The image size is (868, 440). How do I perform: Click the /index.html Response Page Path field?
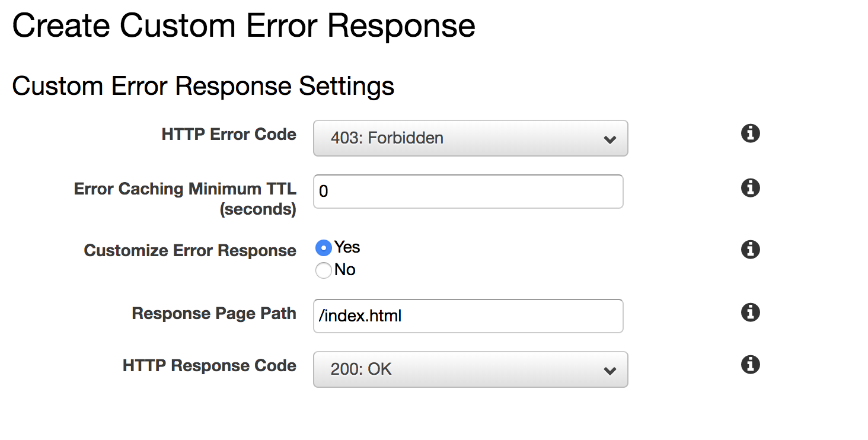[468, 316]
